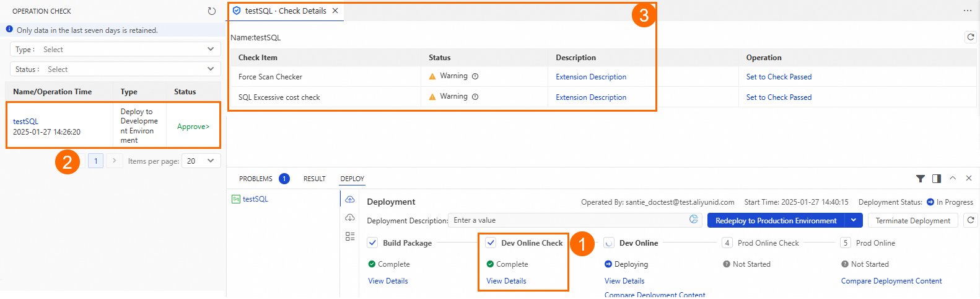The width and height of the screenshot is (980, 299).
Task: Set Force Scan Checker to Check Passed
Action: 779,77
